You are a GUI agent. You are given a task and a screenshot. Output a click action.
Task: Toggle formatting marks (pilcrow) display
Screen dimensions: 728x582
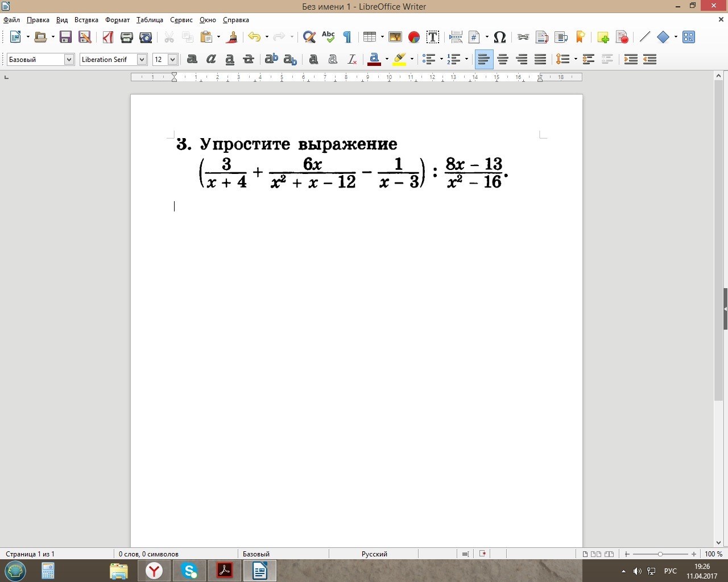click(347, 38)
